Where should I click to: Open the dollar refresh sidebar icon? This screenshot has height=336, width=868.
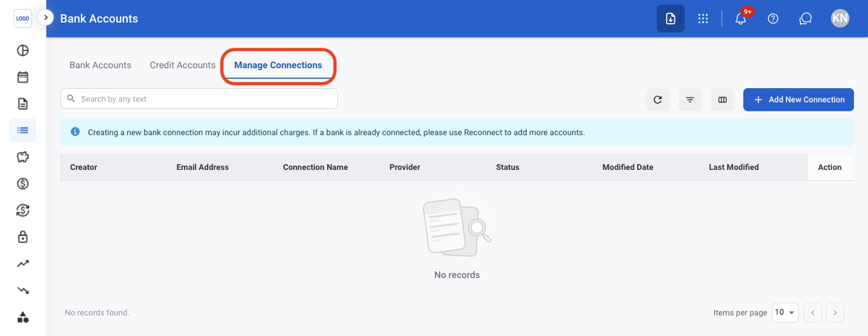[x=23, y=210]
